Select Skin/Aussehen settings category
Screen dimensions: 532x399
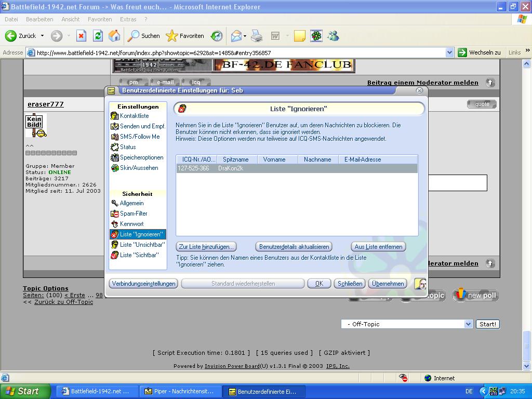point(135,168)
